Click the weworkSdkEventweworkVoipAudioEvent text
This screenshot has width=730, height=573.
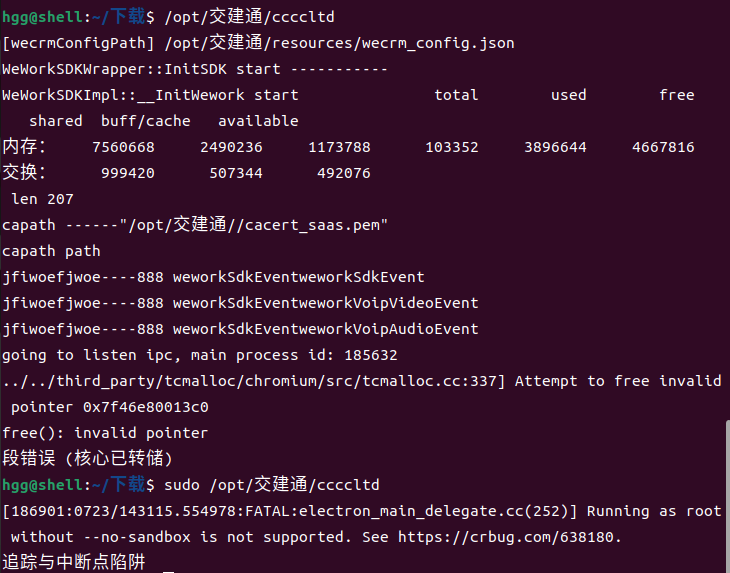click(x=325, y=329)
